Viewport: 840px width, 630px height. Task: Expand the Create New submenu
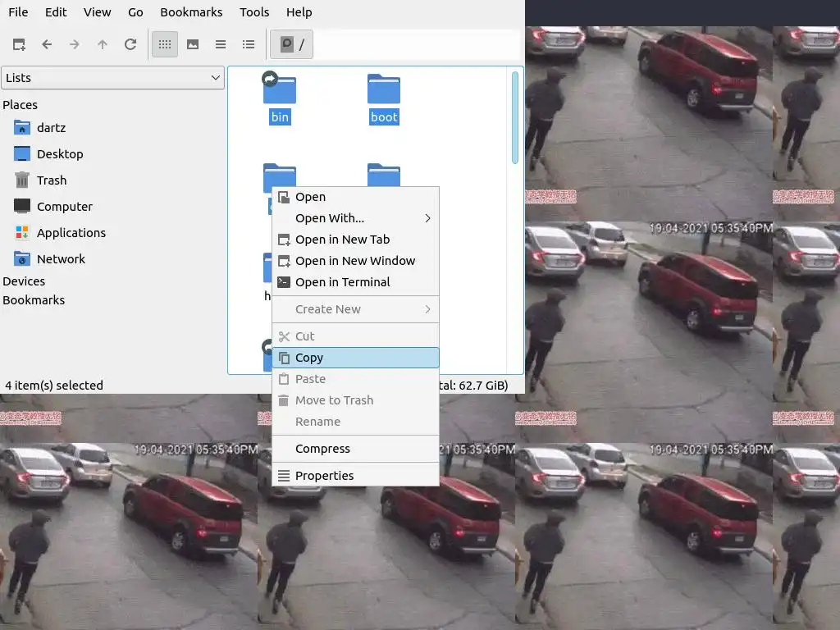tap(356, 309)
